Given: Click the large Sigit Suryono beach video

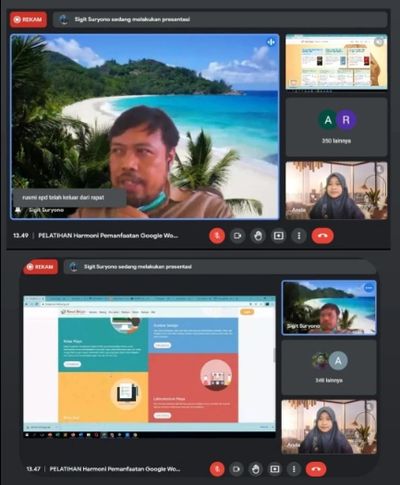Looking at the screenshot, I should (x=145, y=127).
